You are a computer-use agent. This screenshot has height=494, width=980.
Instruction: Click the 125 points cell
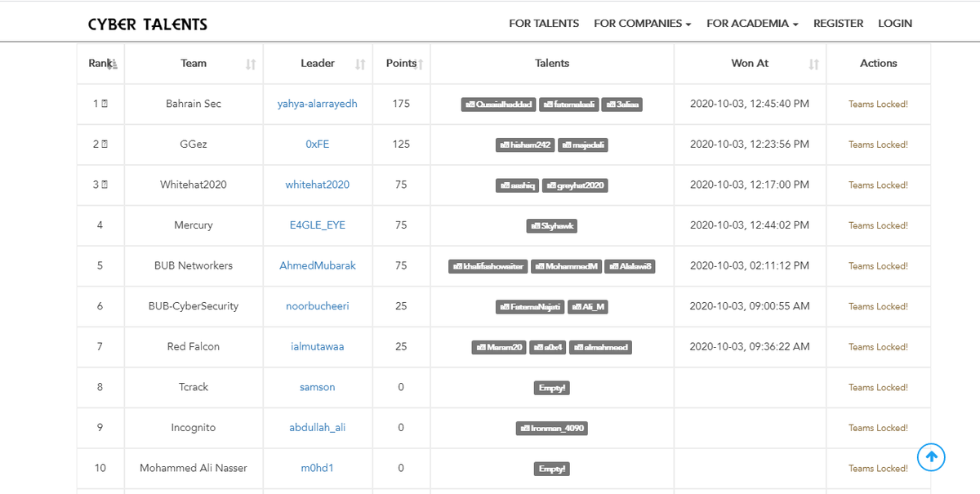coord(401,145)
